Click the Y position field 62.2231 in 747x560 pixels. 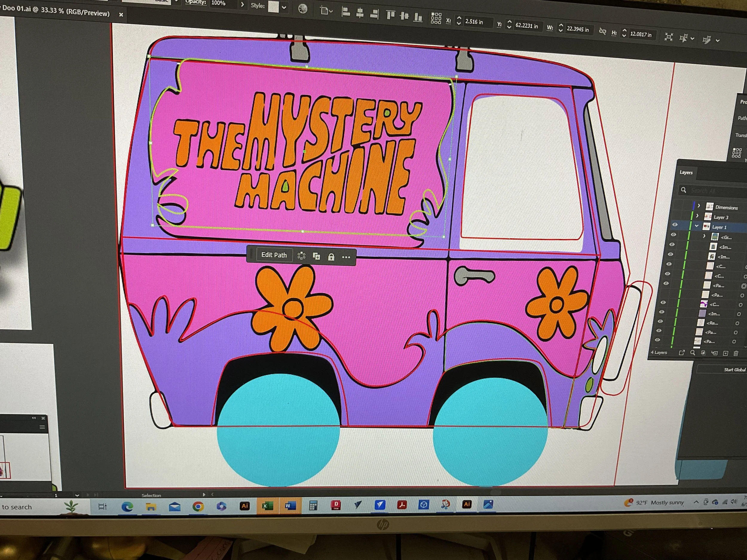[529, 26]
